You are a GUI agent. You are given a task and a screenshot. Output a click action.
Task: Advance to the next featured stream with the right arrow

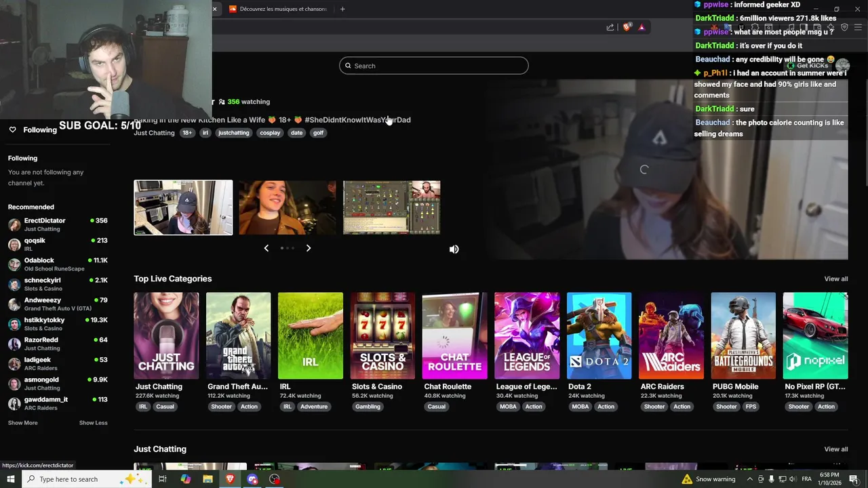[309, 248]
